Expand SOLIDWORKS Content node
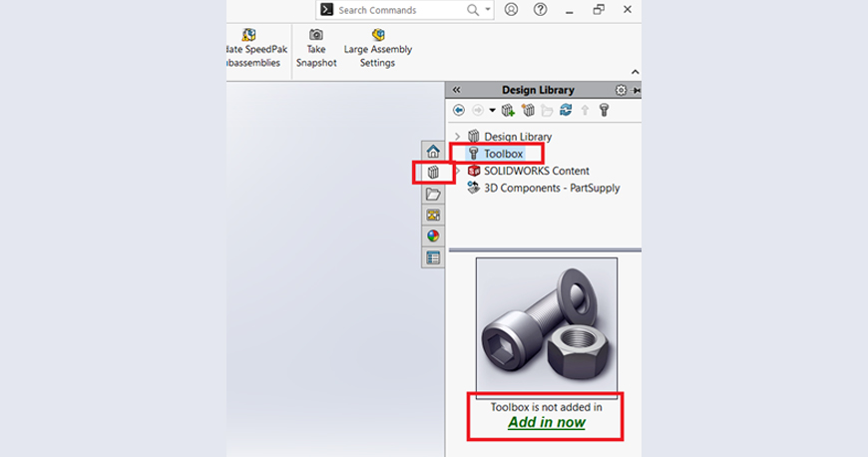 [x=458, y=171]
